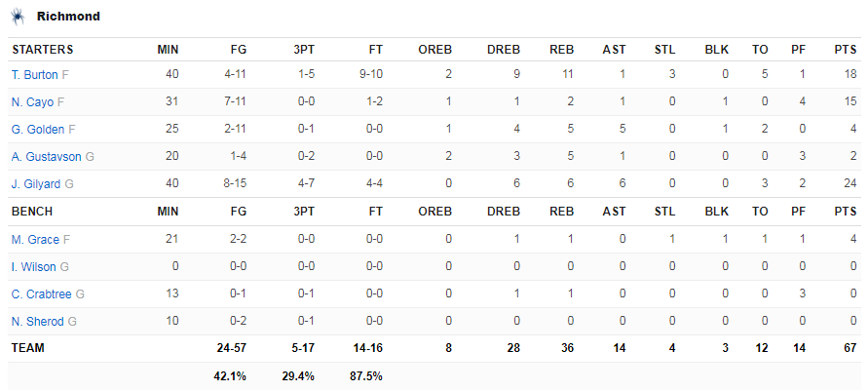The image size is (868, 391).
Task: Click the 42.1% field goal percentage
Action: (x=230, y=376)
